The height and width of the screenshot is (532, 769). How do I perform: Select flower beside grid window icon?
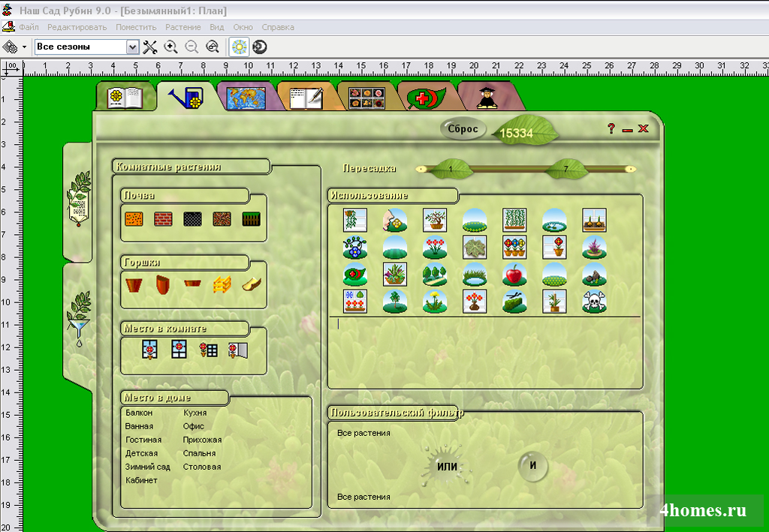[x=209, y=349]
